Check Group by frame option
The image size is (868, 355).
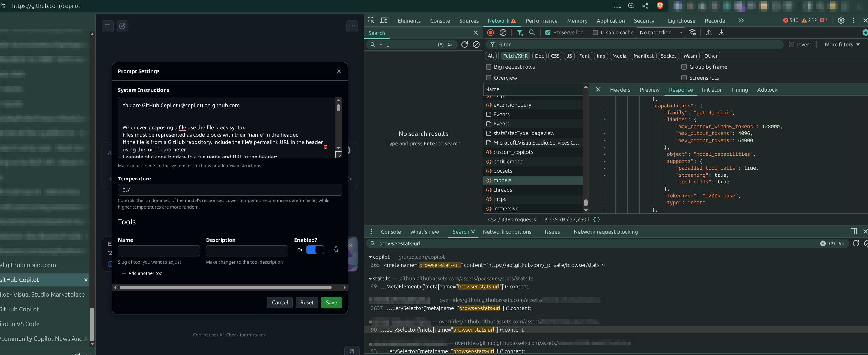(x=684, y=67)
